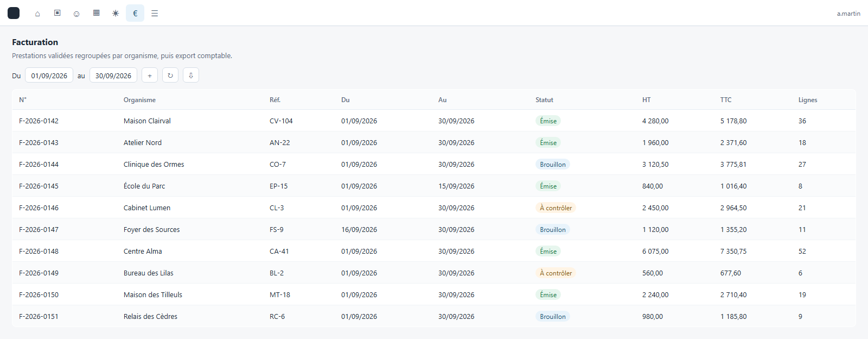
Task: Open the square-in-square nav icon
Action: (x=57, y=13)
